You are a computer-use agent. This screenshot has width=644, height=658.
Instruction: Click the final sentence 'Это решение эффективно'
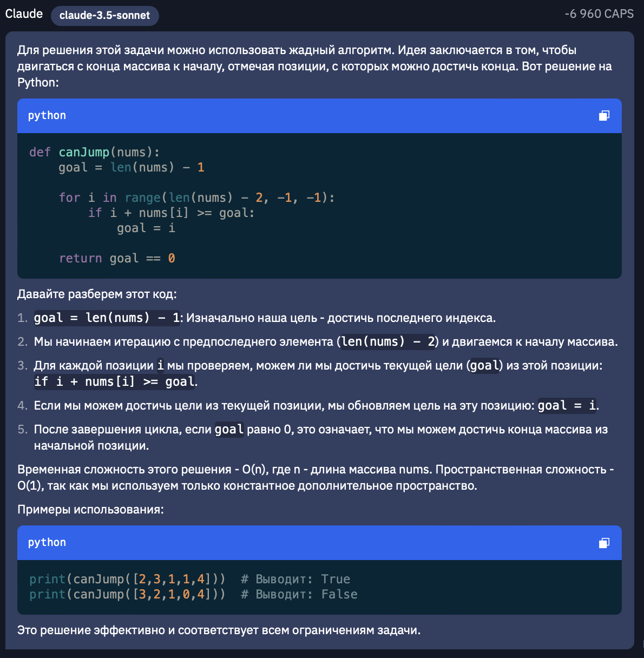pyautogui.click(x=219, y=630)
